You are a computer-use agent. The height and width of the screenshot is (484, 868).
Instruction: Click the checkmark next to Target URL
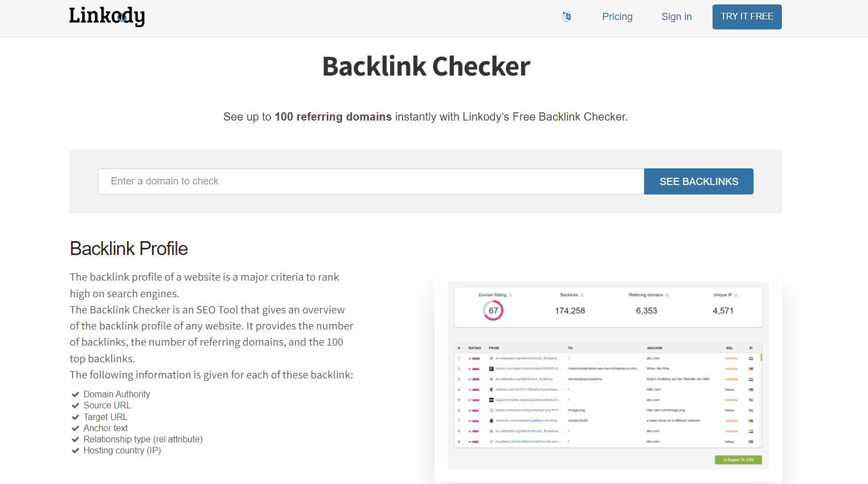click(x=75, y=417)
